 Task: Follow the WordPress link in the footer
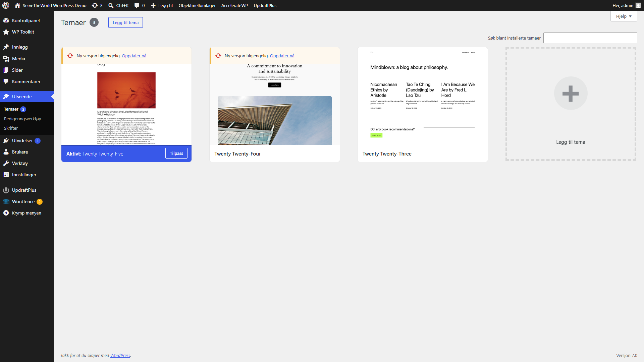[120, 355]
